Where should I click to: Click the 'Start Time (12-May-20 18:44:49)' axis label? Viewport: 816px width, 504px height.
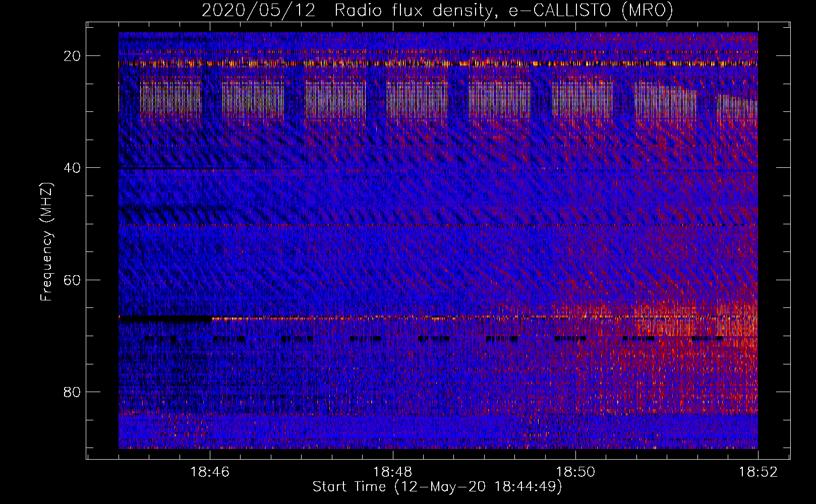437,487
